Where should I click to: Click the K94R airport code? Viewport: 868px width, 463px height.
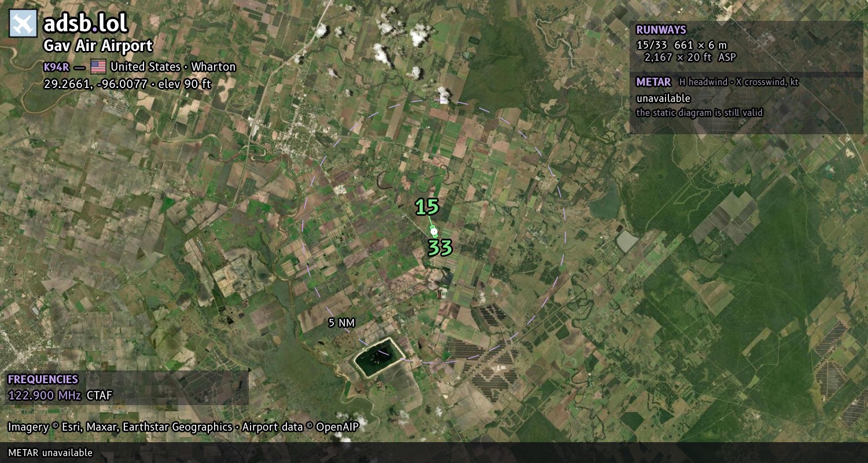(56, 67)
